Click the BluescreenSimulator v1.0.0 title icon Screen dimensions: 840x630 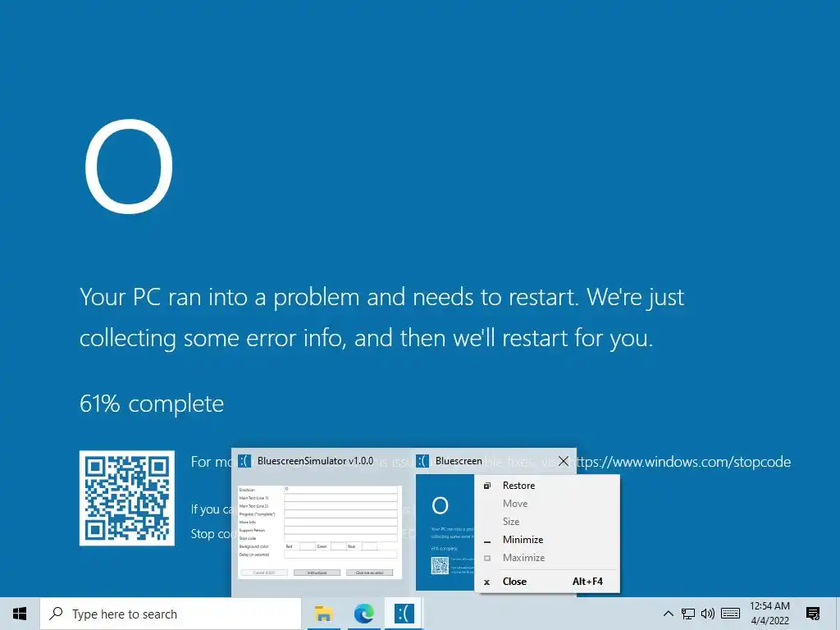244,461
